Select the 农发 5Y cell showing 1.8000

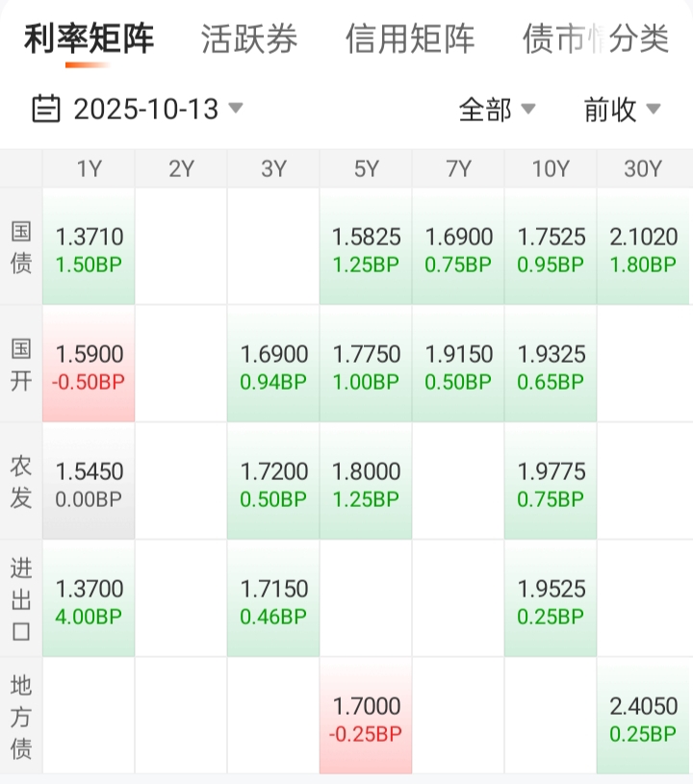coord(366,483)
